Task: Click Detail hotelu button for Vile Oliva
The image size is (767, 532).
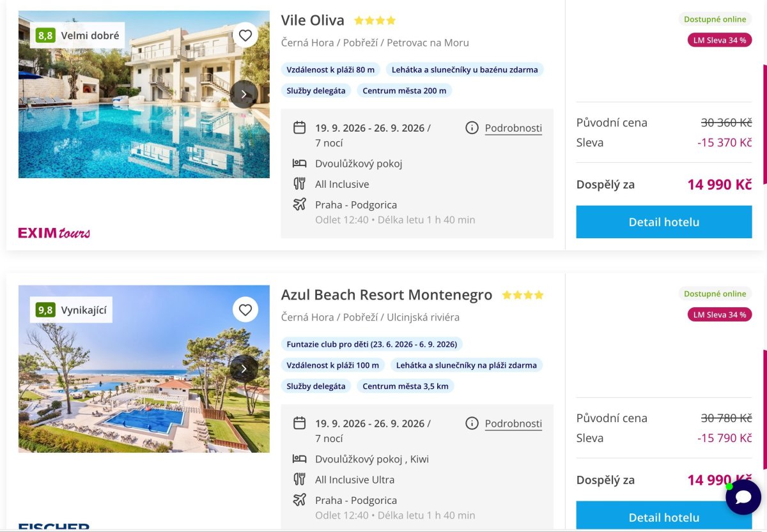Action: [x=664, y=222]
